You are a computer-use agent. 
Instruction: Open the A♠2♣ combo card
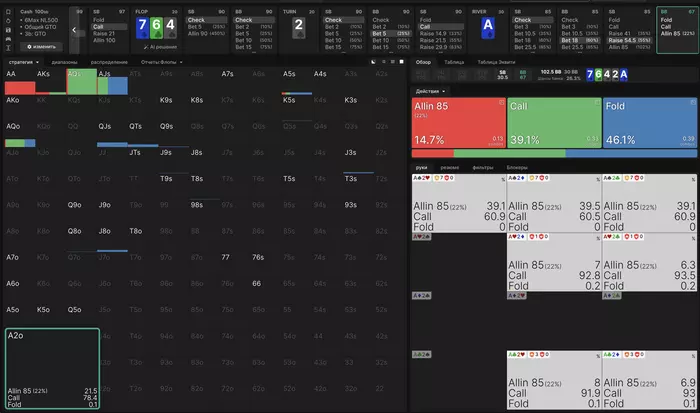[650, 203]
